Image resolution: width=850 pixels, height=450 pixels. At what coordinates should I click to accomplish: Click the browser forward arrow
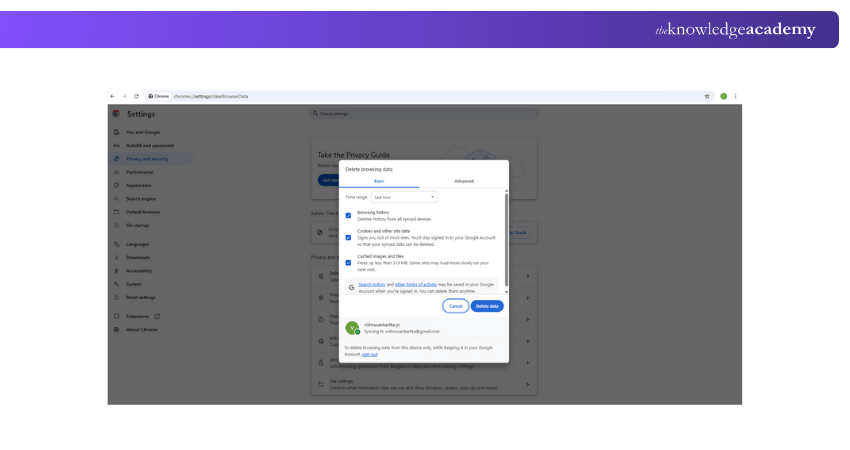tap(124, 97)
